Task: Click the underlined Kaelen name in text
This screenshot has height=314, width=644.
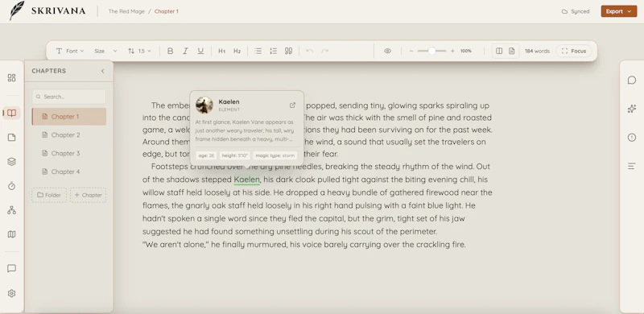Action: point(247,180)
